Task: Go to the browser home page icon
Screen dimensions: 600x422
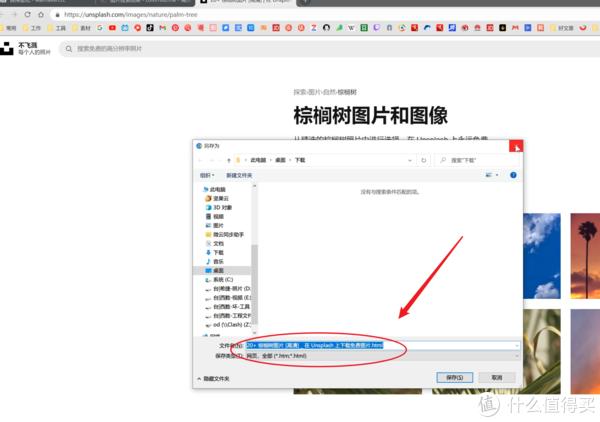Action: (x=41, y=15)
